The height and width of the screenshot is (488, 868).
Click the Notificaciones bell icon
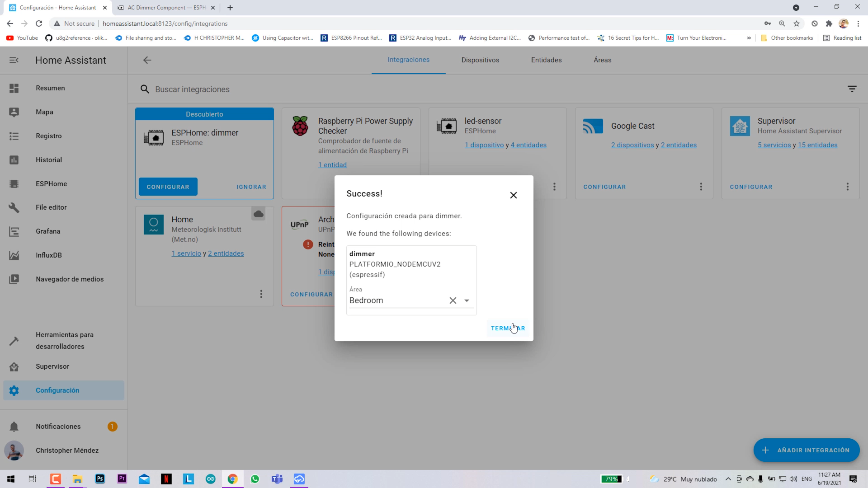point(14,427)
